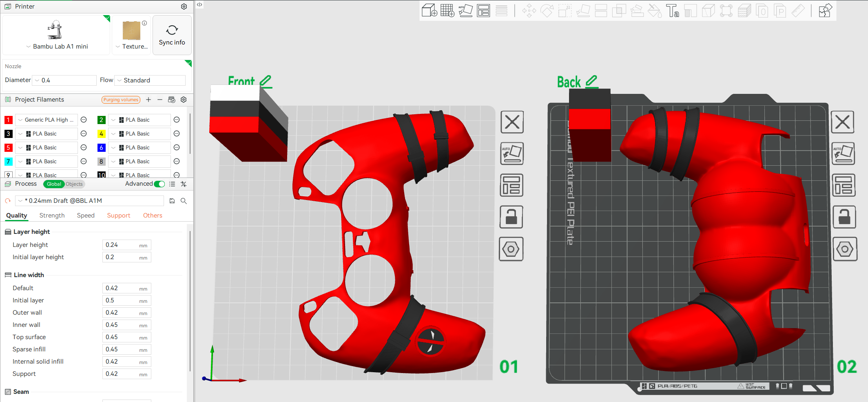The width and height of the screenshot is (868, 402).
Task: Open the Mesh boolean tool
Action: coord(619,11)
